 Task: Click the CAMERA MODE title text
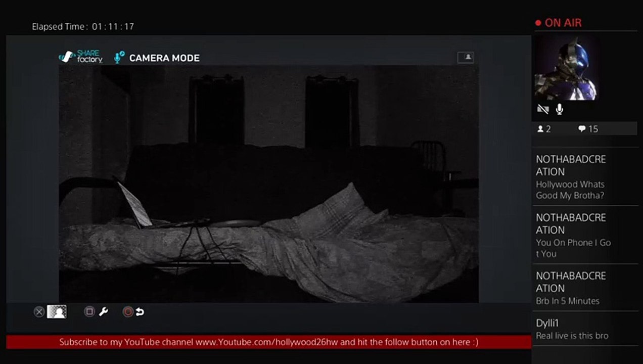tap(164, 58)
